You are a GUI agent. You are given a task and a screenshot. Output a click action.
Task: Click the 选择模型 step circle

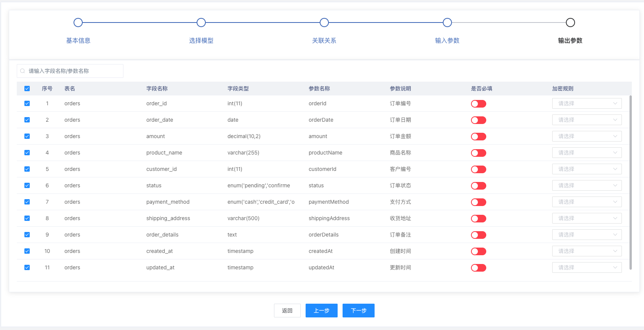(x=201, y=23)
